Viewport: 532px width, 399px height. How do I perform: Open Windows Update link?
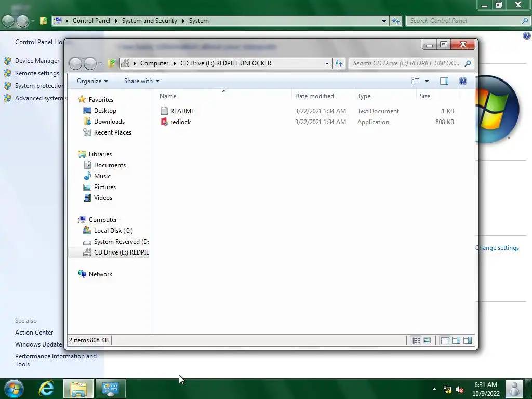[38, 344]
